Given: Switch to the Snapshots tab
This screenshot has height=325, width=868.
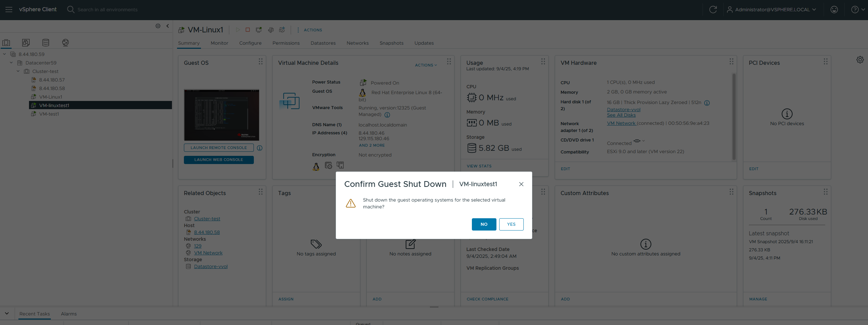Looking at the screenshot, I should (391, 43).
